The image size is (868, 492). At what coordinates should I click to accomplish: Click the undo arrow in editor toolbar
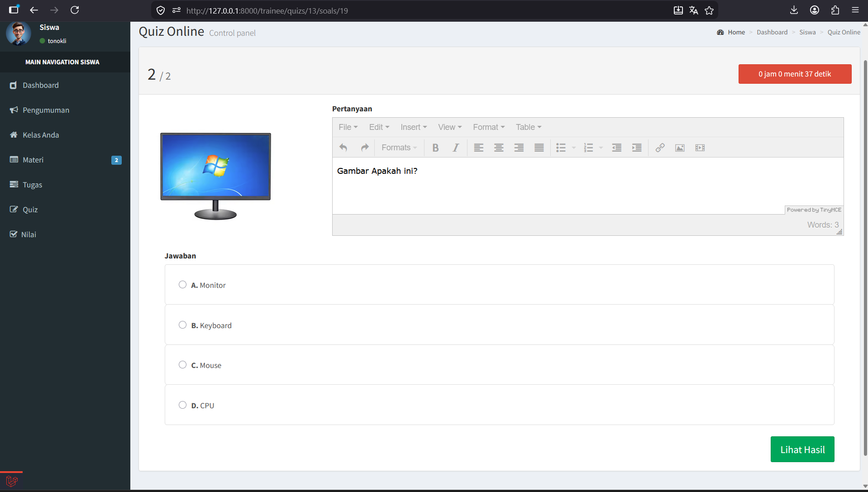(x=343, y=148)
